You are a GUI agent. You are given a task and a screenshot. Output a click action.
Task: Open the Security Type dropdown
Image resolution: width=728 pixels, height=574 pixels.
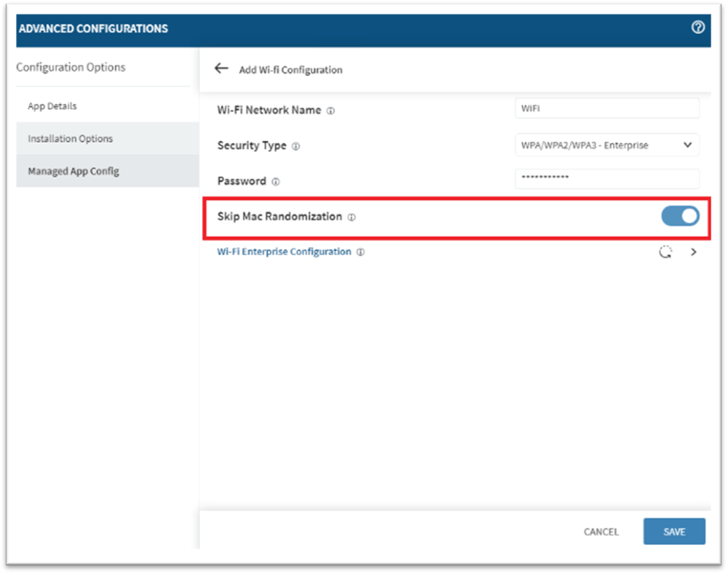pyautogui.click(x=607, y=145)
